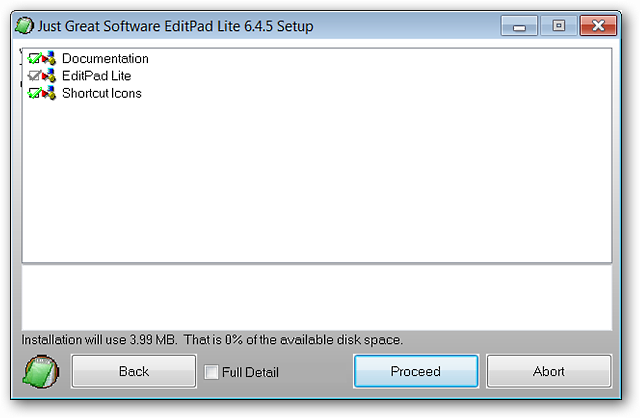The width and height of the screenshot is (640, 418).
Task: Minimize the setup window
Action: (519, 26)
